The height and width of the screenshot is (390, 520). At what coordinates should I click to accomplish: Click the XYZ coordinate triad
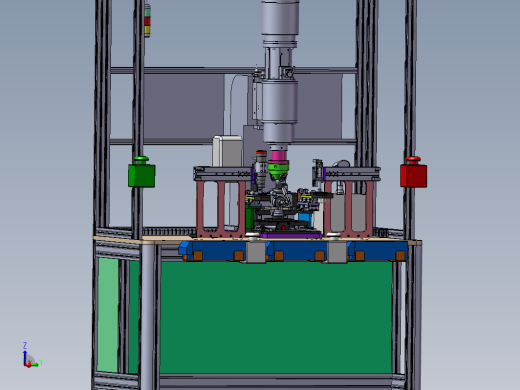(x=32, y=355)
